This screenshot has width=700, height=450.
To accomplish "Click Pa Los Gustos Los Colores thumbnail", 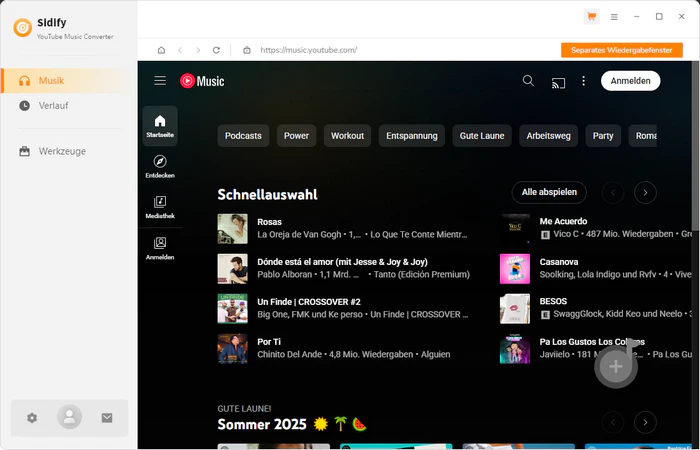I will tap(515, 349).
